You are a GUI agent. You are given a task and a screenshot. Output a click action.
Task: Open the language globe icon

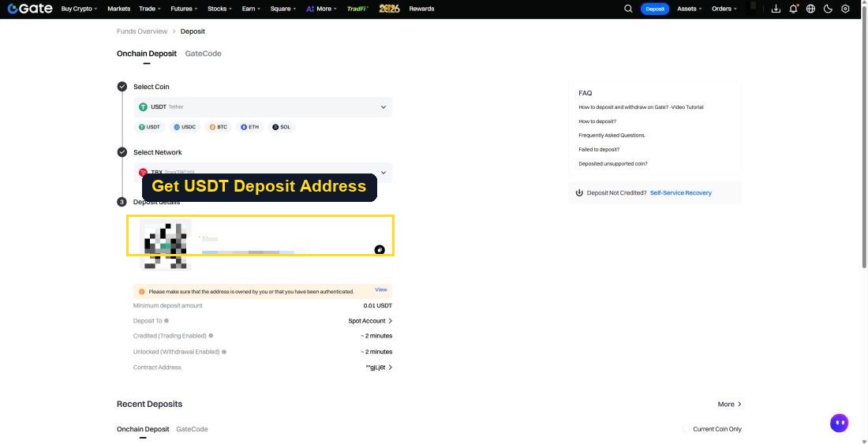click(x=810, y=9)
